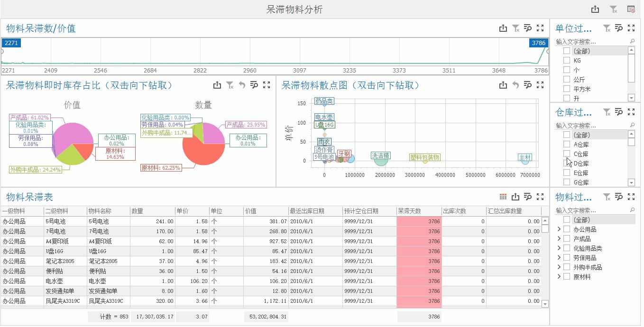Check the KG checkbox in 单位过滤
Image resolution: width=644 pixels, height=327 pixels.
pos(566,60)
